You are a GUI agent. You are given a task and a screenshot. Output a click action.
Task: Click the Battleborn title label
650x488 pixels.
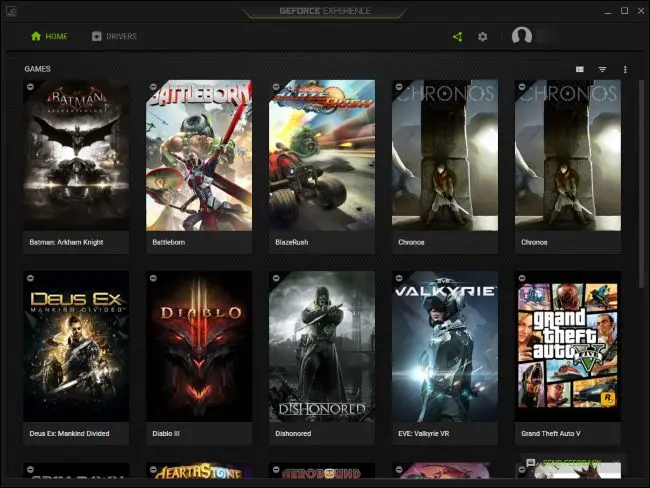pyautogui.click(x=169, y=242)
